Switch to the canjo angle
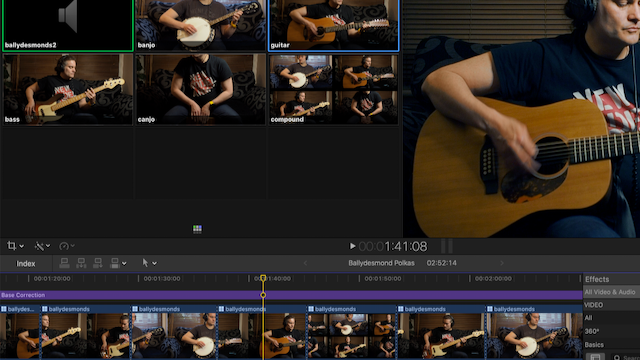Screen dimensions: 640x360 click(x=201, y=89)
